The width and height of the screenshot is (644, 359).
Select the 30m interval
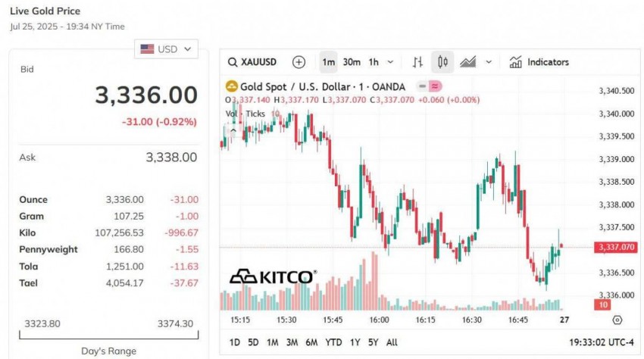(351, 62)
